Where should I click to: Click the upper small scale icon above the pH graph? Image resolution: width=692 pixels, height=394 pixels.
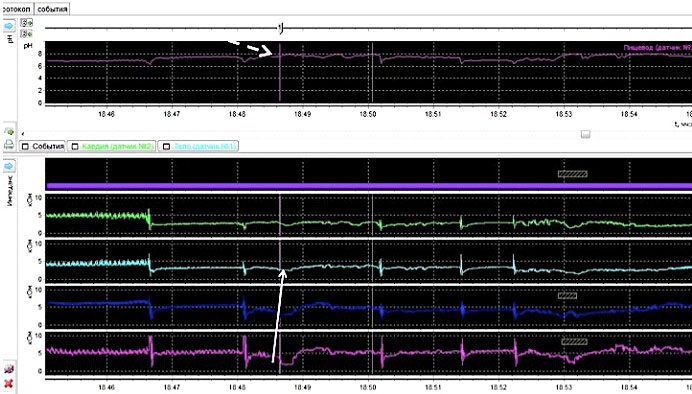[x=27, y=23]
